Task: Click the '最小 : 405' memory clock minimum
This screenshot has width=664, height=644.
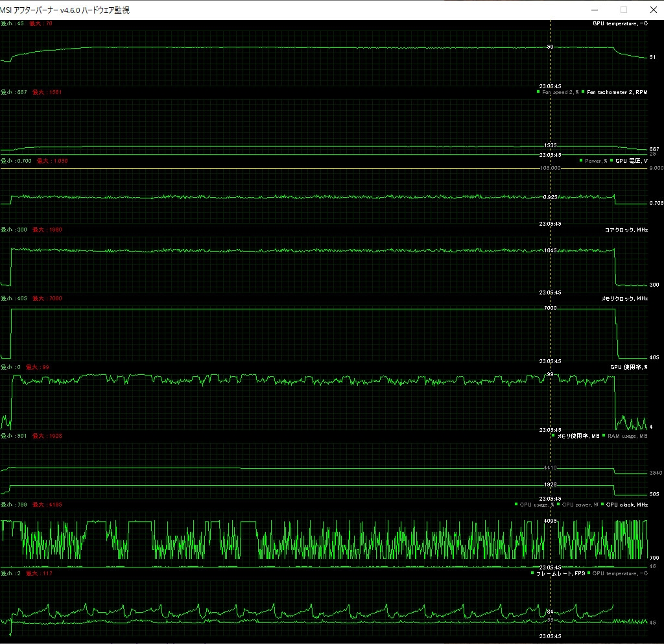Action: pos(14,298)
